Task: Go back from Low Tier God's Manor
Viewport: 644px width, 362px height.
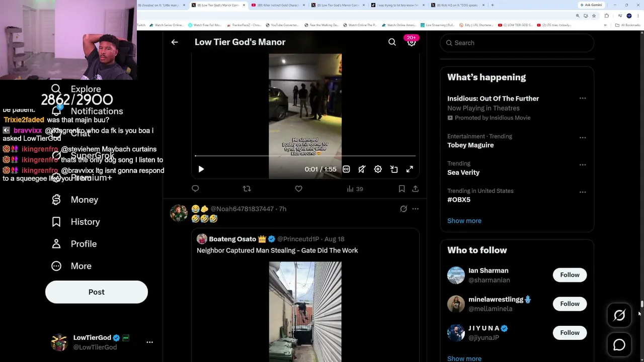Action: 175,42
